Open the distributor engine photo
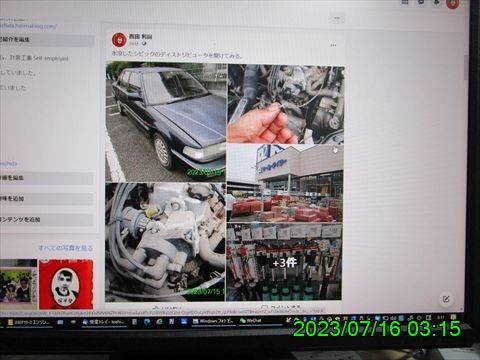The image size is (480, 360). pyautogui.click(x=165, y=242)
